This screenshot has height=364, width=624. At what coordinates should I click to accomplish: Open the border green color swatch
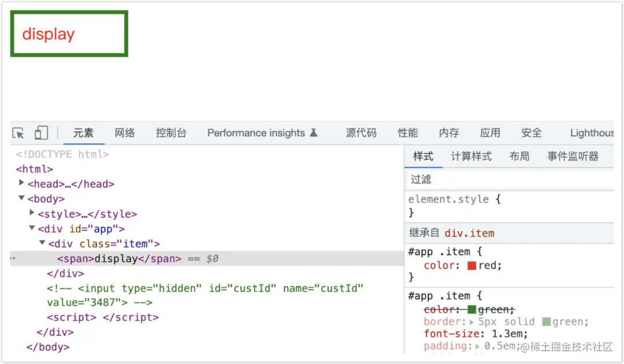click(547, 322)
